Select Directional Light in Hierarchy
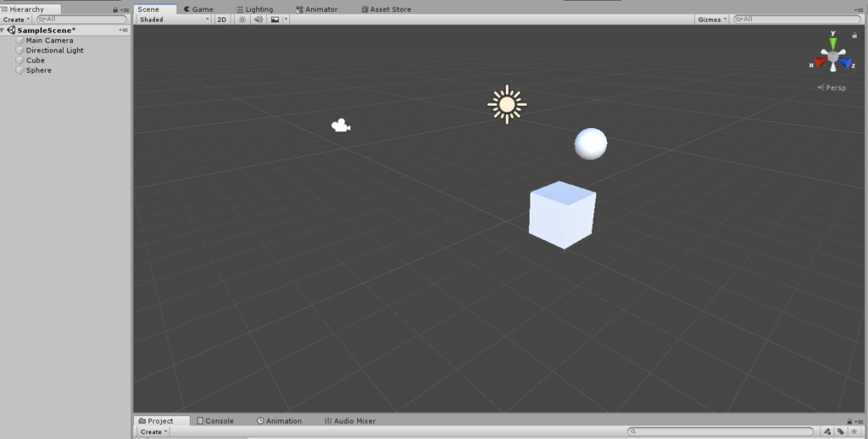The height and width of the screenshot is (439, 868). point(55,50)
